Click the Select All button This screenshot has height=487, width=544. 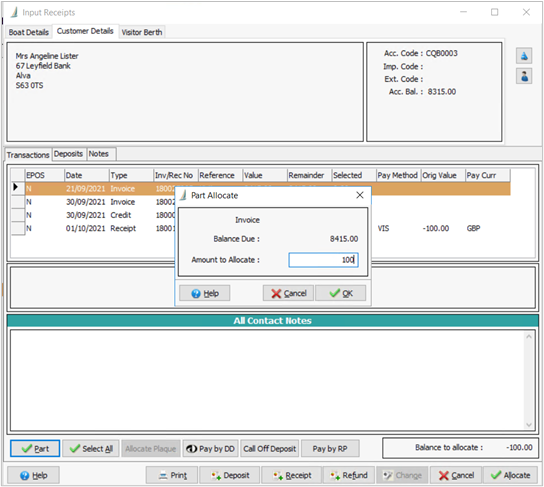point(91,448)
